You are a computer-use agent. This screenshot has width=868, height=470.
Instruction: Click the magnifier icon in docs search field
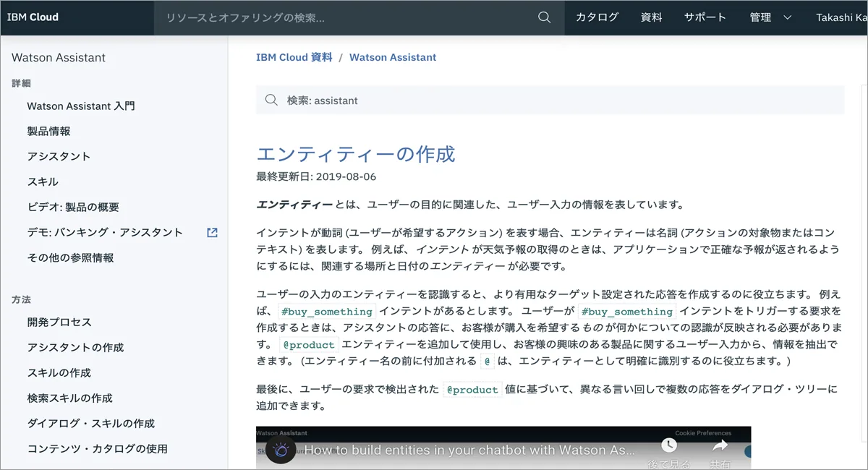[x=271, y=101]
